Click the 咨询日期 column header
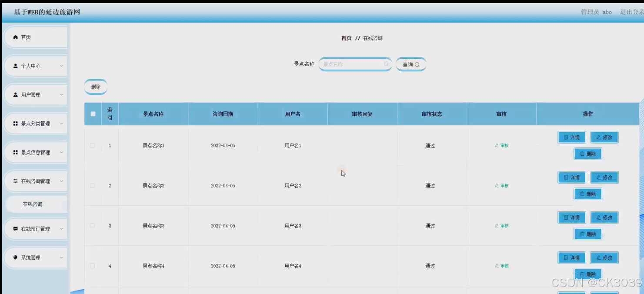Viewport: 644px width, 294px height. (223, 114)
